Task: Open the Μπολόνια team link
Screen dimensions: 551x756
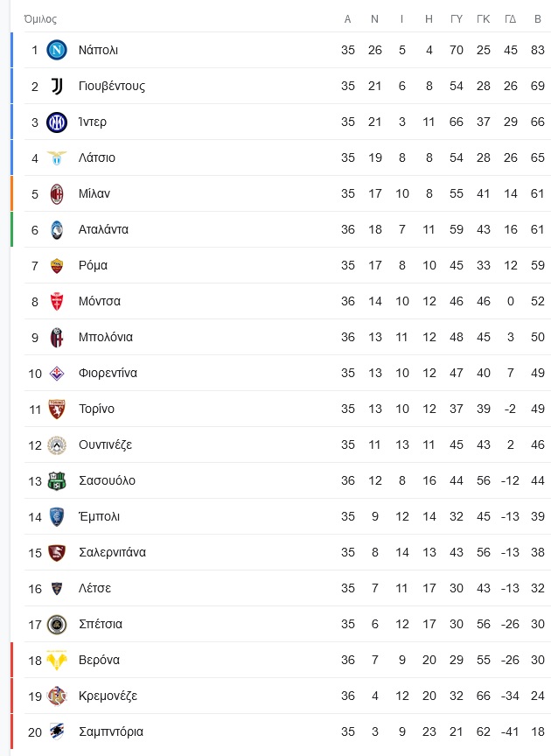Action: (106, 337)
